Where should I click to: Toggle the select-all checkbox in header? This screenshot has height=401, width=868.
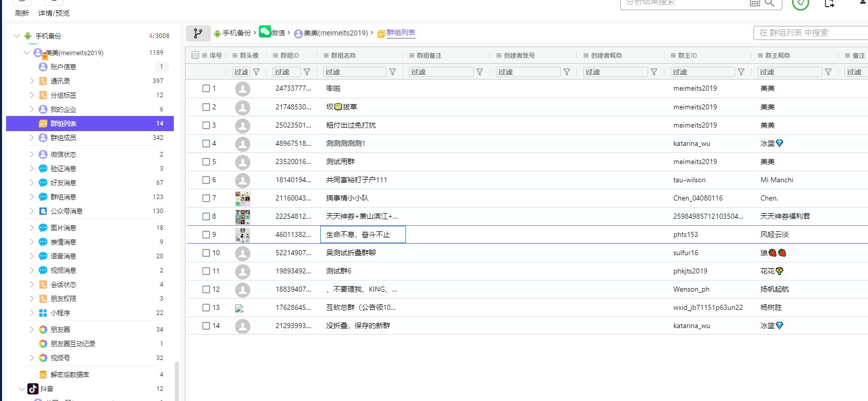point(195,55)
